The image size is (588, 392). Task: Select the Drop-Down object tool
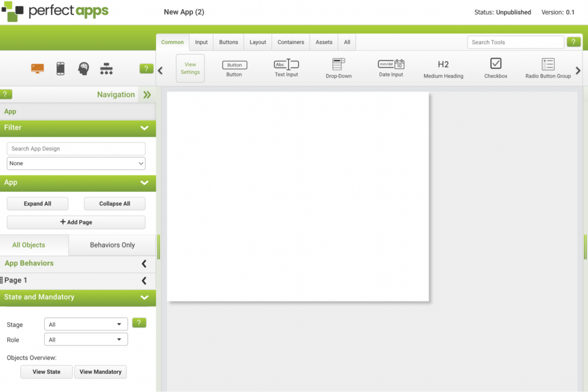(338, 68)
